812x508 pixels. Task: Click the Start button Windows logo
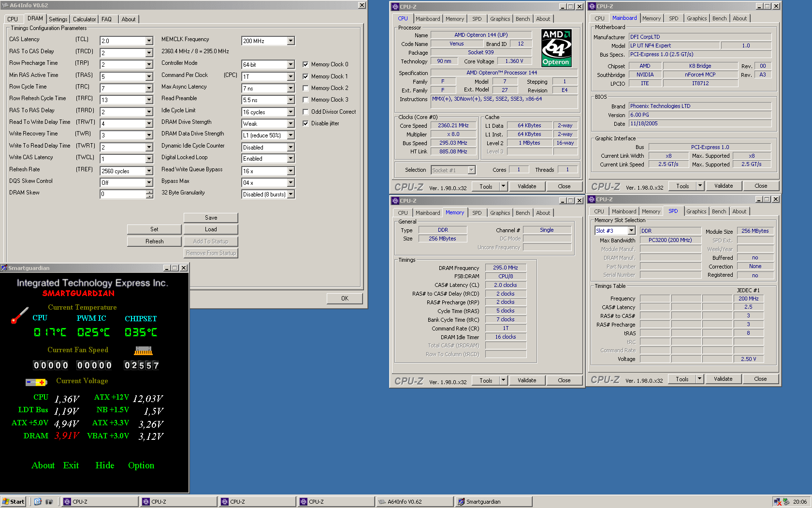6,502
